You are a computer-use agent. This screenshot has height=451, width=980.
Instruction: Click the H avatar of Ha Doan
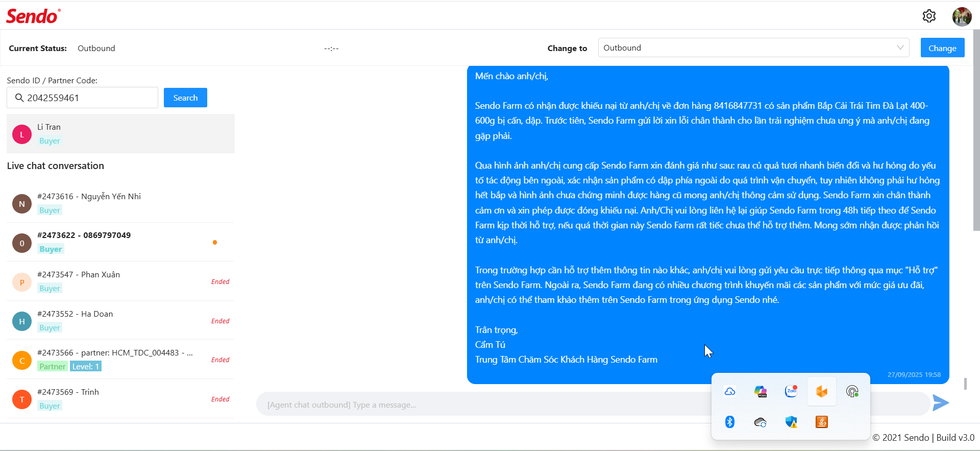[x=22, y=321]
